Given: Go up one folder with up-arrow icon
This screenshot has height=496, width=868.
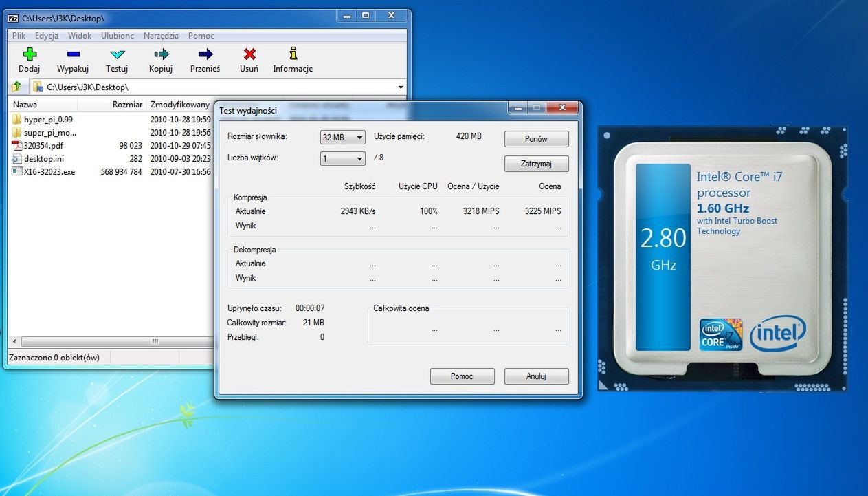Looking at the screenshot, I should pos(16,87).
